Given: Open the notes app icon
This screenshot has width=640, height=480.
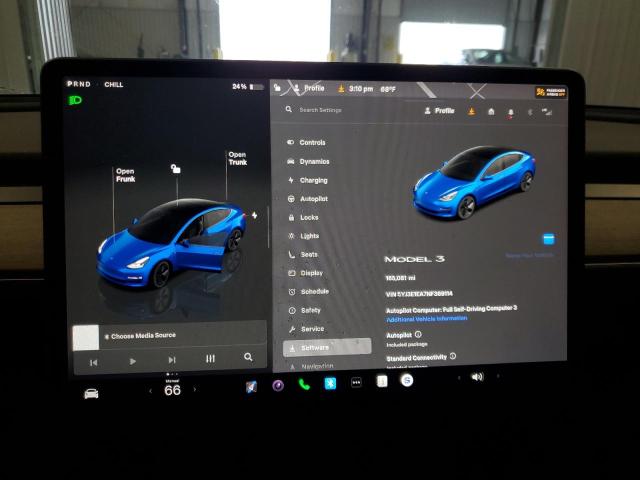Looking at the screenshot, I should point(382,382).
